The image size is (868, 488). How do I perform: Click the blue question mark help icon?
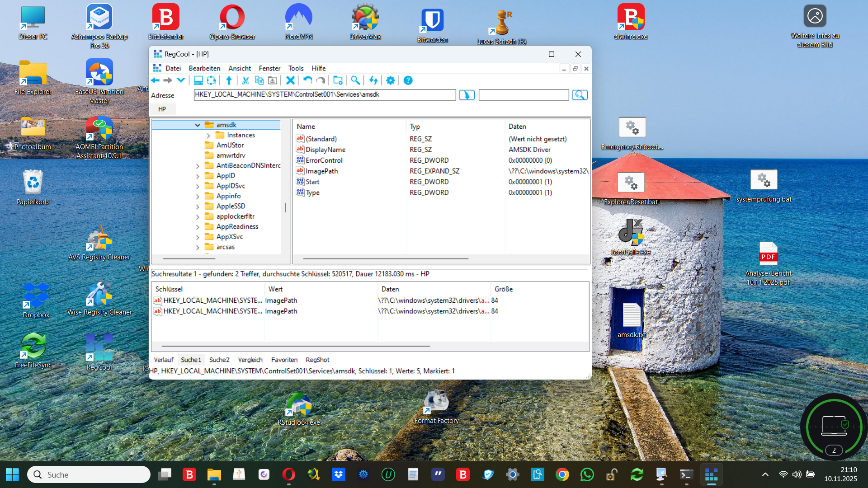(408, 80)
